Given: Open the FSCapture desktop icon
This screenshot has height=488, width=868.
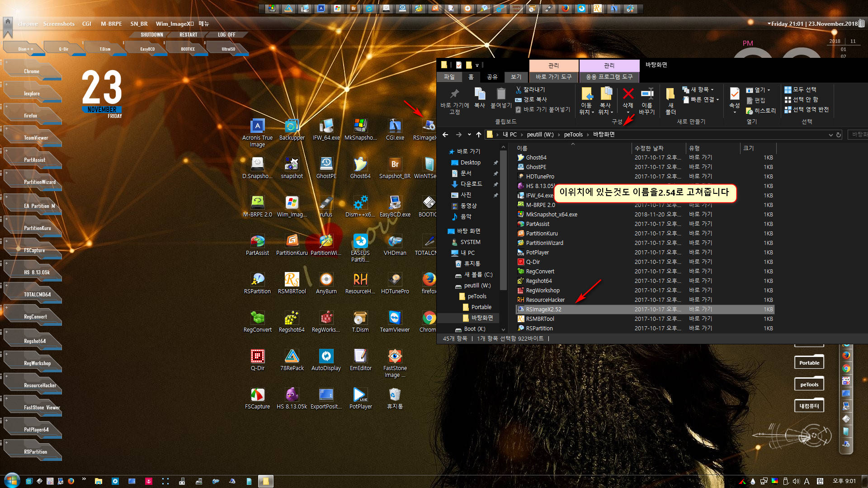Looking at the screenshot, I should 257,399.
